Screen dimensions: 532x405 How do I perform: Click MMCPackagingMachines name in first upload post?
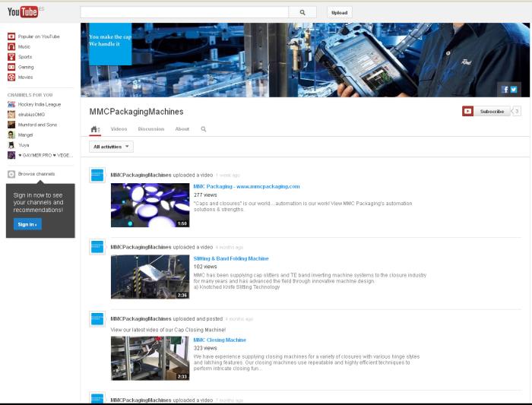141,175
